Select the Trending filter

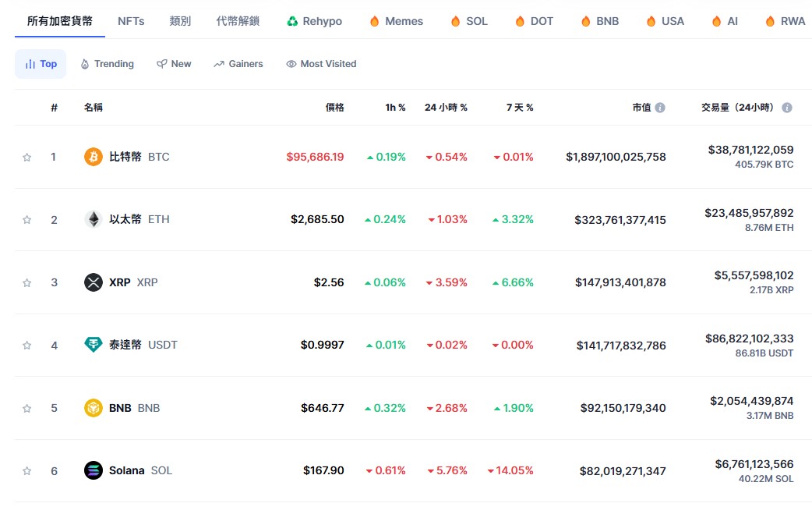pos(108,64)
